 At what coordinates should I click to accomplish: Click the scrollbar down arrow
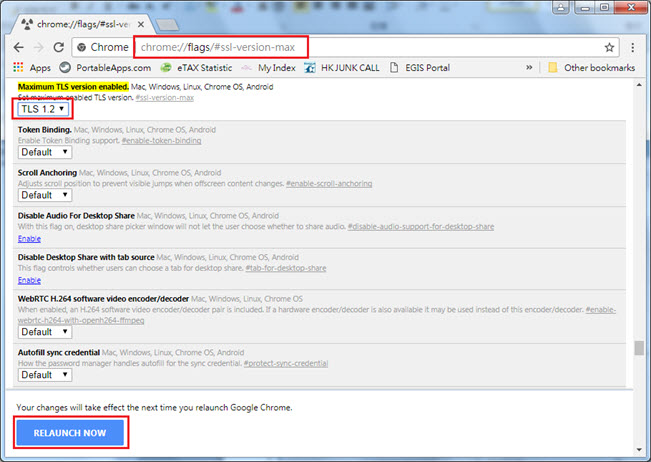point(639,450)
